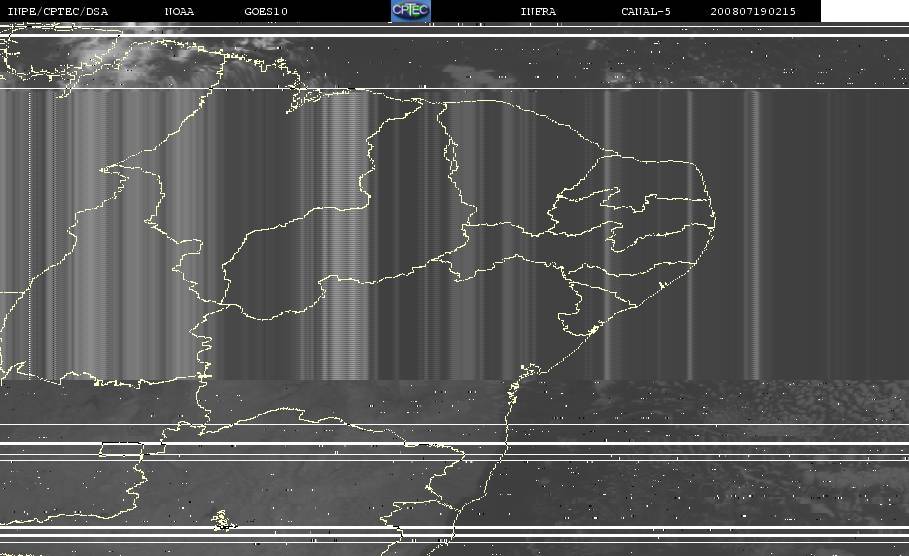Click the CPTEC logo in the header
Viewport: 909px width, 556px height.
tap(410, 11)
